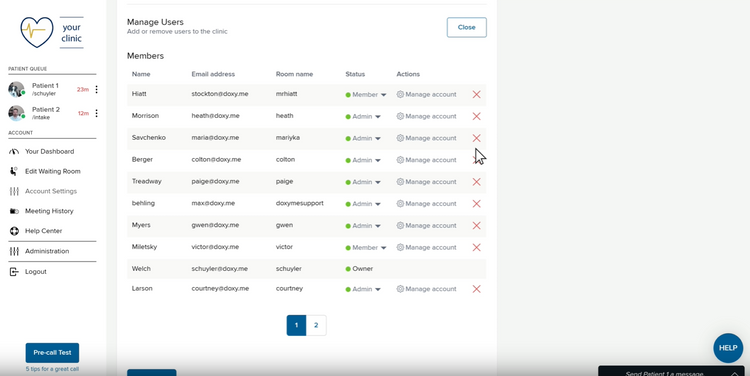Open the HELP chat bubble
Viewport: 750px width, 376px height.
tap(728, 348)
